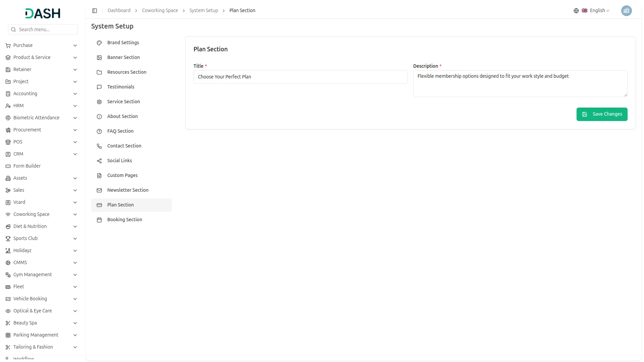Switch to the Newsletter Section tab
The height and width of the screenshot is (362, 644).
pos(128,190)
